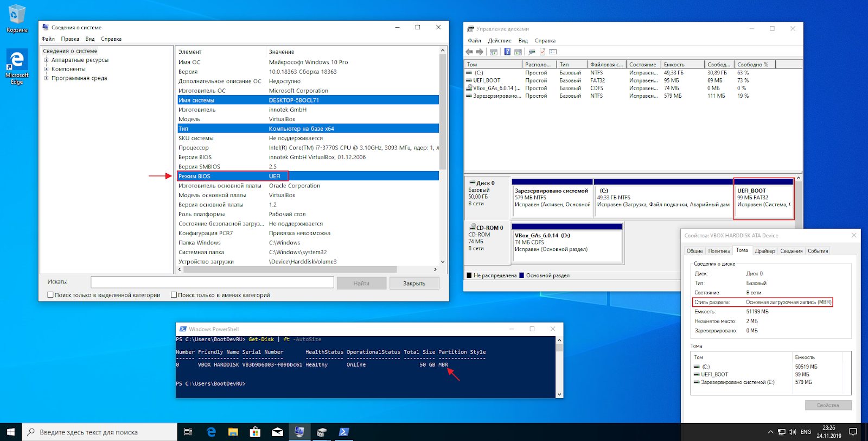Switch to Общие tab in properties dialog
Image resolution: width=868 pixels, height=441 pixels.
point(695,251)
